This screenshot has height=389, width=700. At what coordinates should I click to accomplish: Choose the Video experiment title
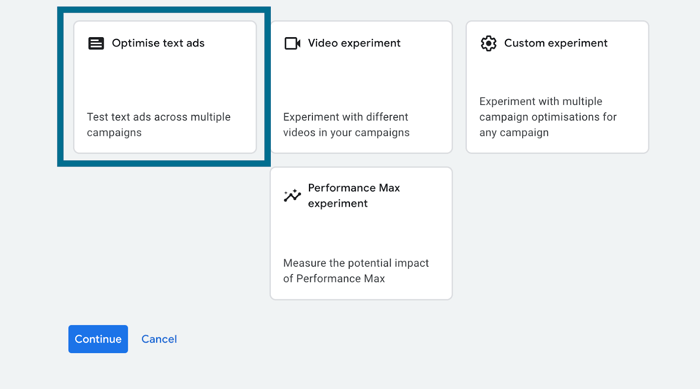[354, 43]
